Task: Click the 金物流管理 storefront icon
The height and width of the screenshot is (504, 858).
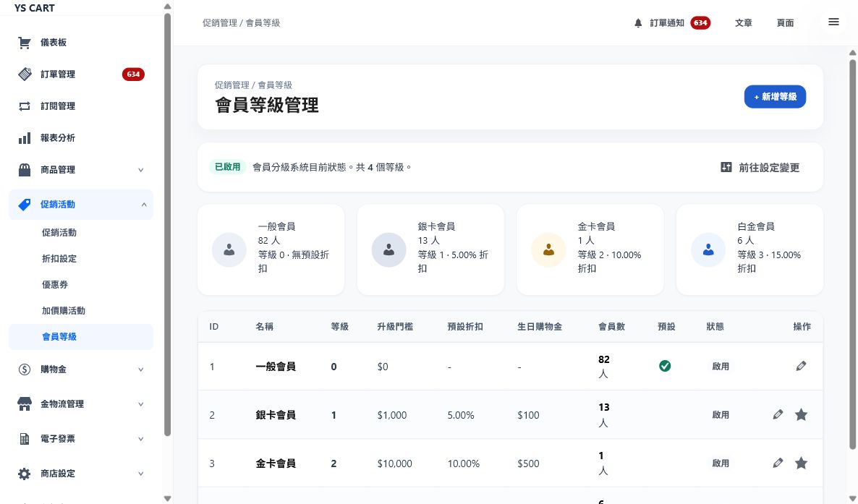Action: point(25,404)
